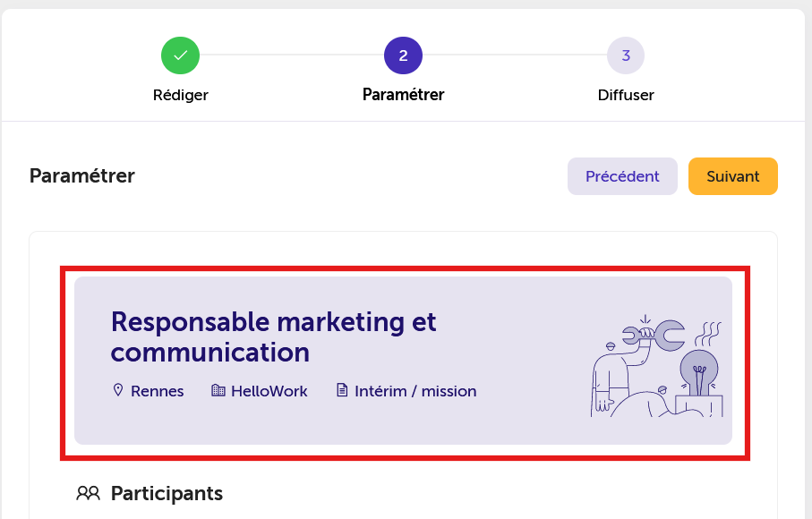
Task: Open the Rédiger step label
Action: click(181, 95)
